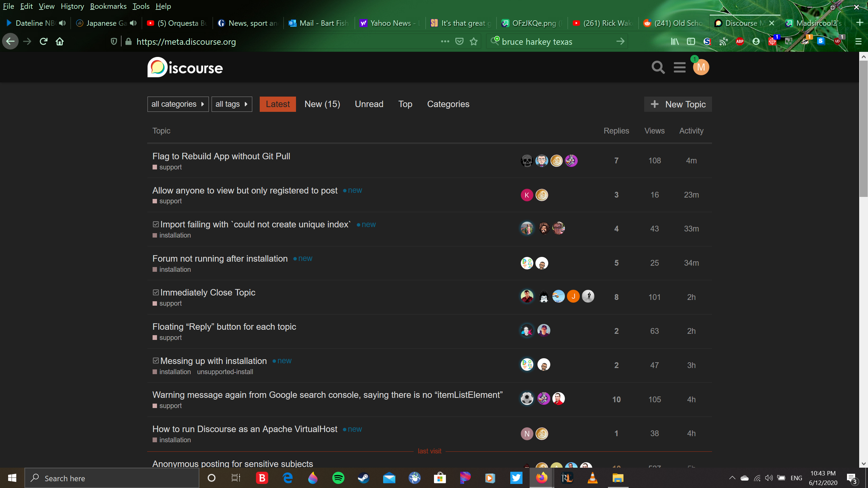
Task: Bookmark page with the star icon
Action: [474, 42]
